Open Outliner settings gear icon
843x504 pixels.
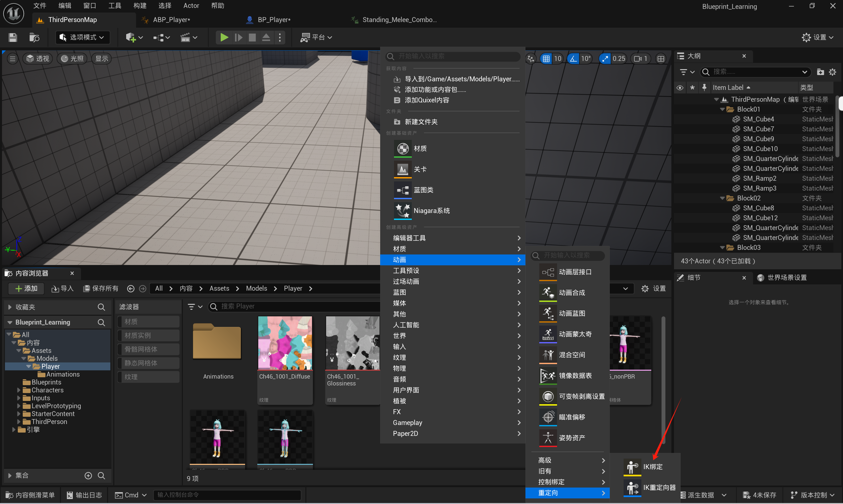pos(832,72)
